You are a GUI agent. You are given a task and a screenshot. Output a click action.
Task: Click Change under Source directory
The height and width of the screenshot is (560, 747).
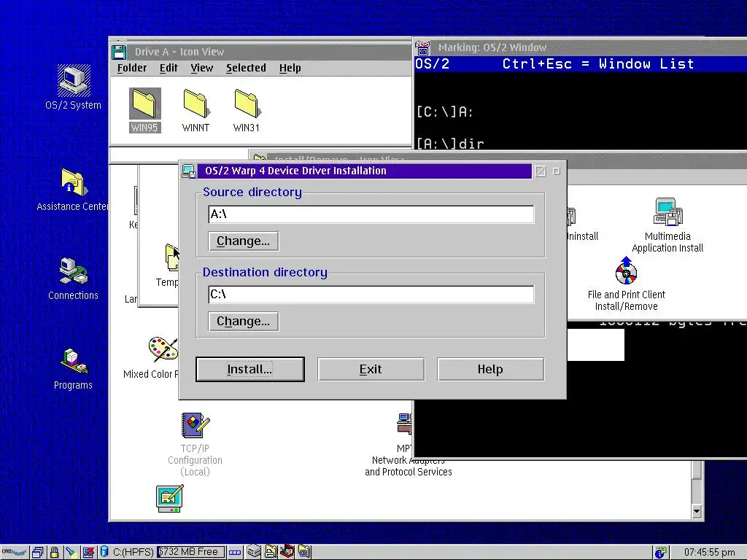[x=244, y=241]
